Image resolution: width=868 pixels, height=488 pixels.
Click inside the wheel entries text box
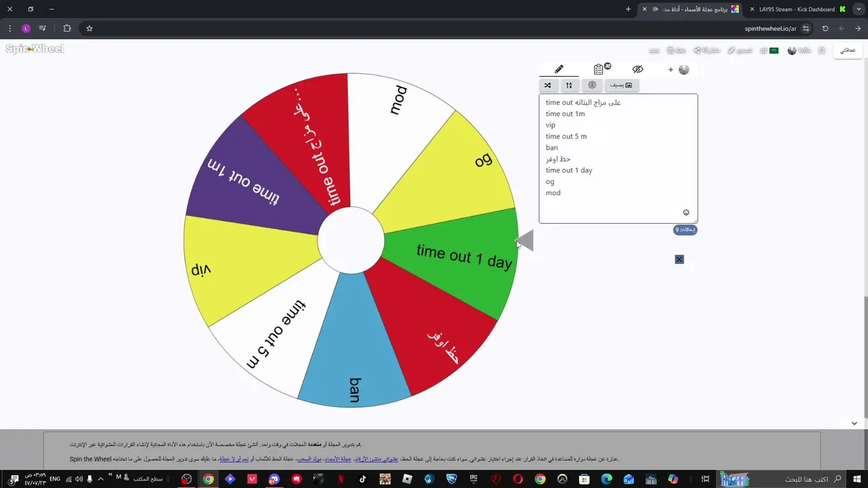[x=618, y=159]
